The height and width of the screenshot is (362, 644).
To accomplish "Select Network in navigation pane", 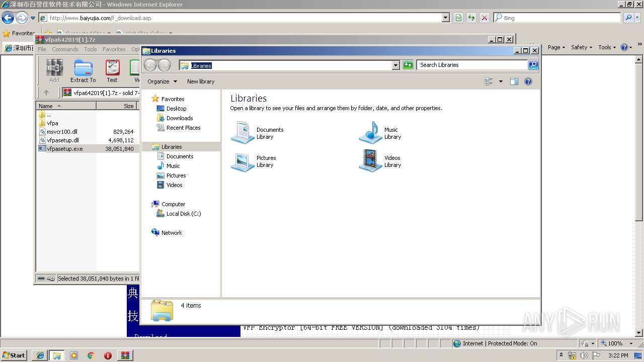I will 167,233.
